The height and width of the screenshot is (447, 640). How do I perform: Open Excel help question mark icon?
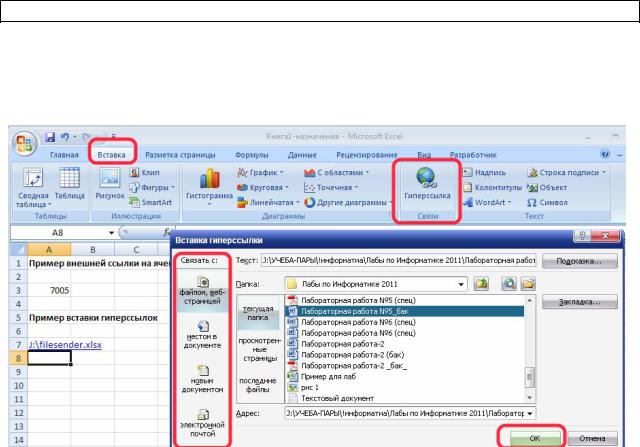click(x=604, y=154)
